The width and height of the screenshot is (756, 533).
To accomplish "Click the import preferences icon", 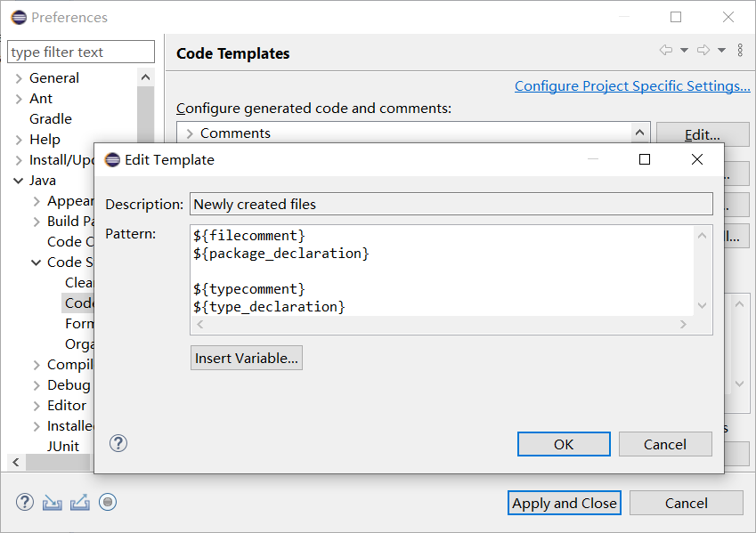I will point(52,502).
